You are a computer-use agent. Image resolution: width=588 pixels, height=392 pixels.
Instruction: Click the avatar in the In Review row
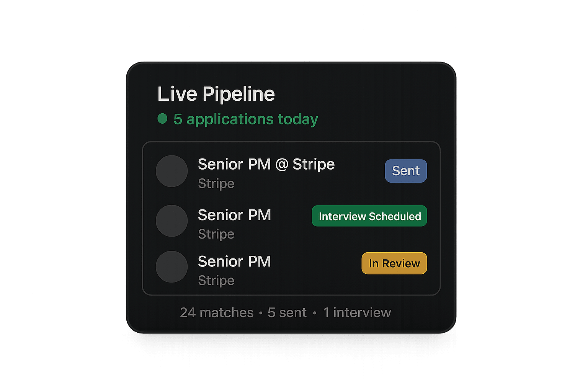172,267
